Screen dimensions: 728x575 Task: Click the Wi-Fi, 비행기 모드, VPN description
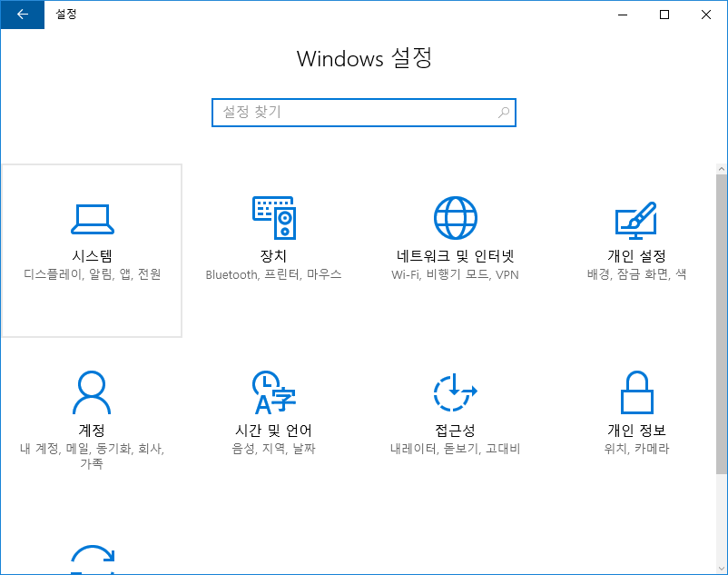(455, 274)
